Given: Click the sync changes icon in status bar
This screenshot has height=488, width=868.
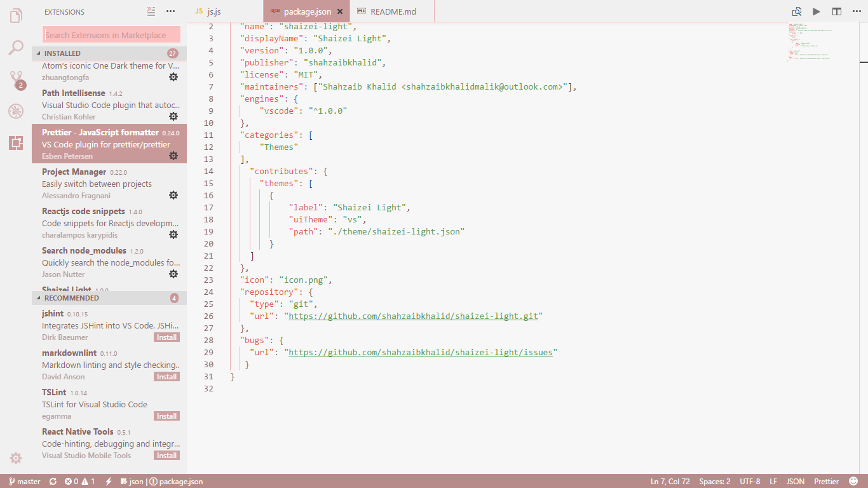Looking at the screenshot, I should (53, 482).
